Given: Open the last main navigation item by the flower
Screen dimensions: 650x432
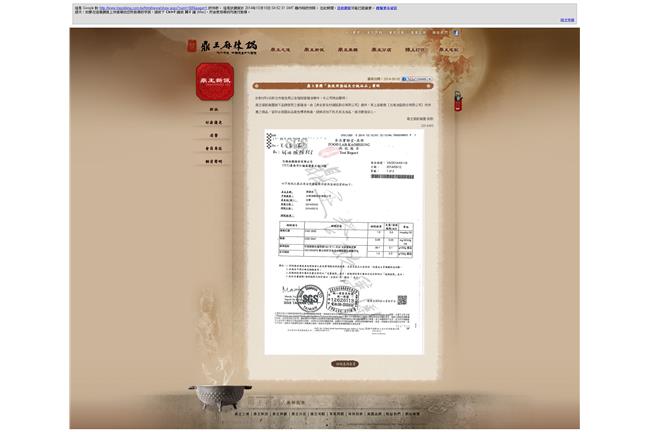Looking at the screenshot, I should click(449, 50).
